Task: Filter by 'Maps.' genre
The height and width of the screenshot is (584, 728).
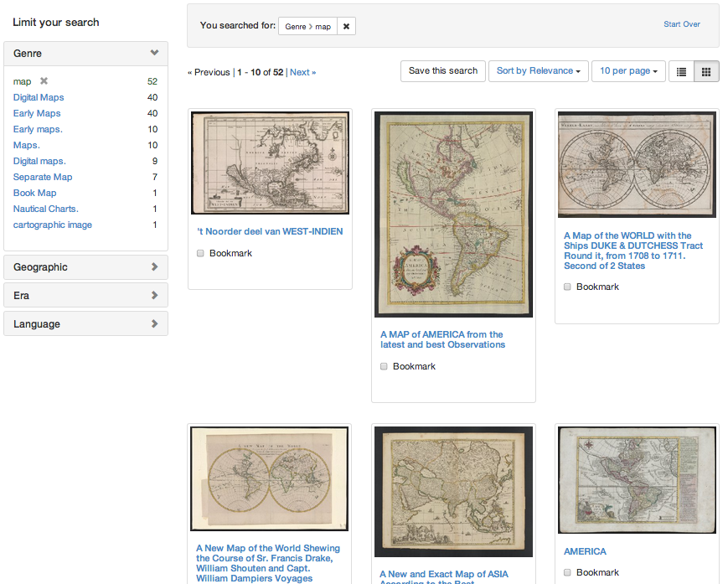Action: 27,145
